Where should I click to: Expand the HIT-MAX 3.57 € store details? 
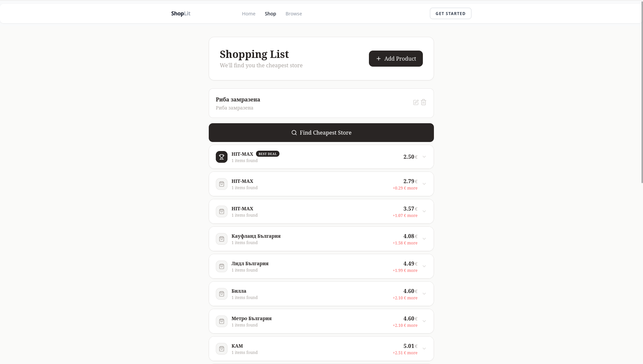pyautogui.click(x=424, y=211)
